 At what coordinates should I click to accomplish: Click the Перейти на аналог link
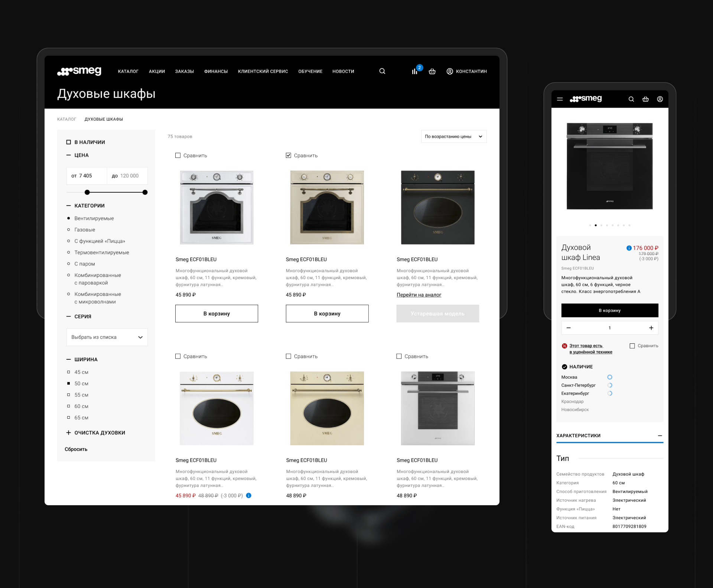click(x=419, y=295)
